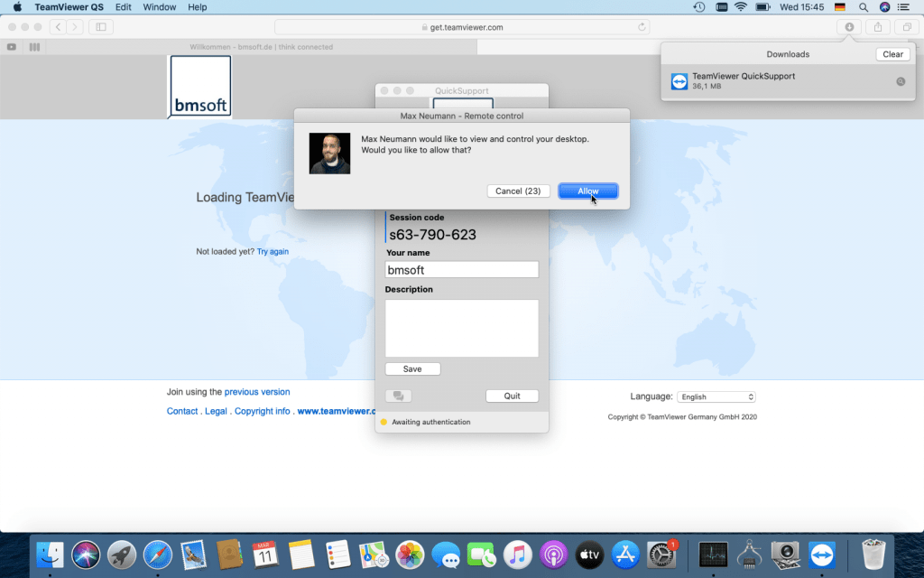Open the Language dropdown set to English
924x578 pixels.
[716, 397]
